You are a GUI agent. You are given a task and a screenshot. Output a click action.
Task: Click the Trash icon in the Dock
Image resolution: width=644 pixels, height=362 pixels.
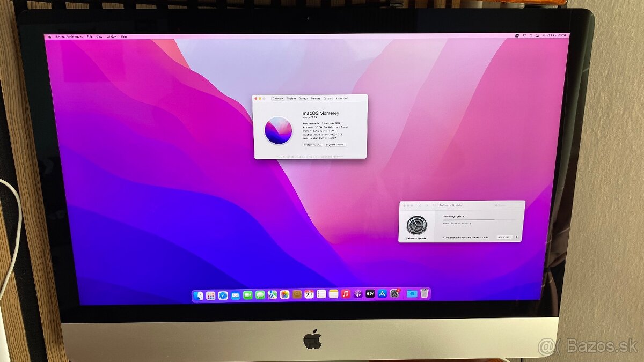[425, 293]
